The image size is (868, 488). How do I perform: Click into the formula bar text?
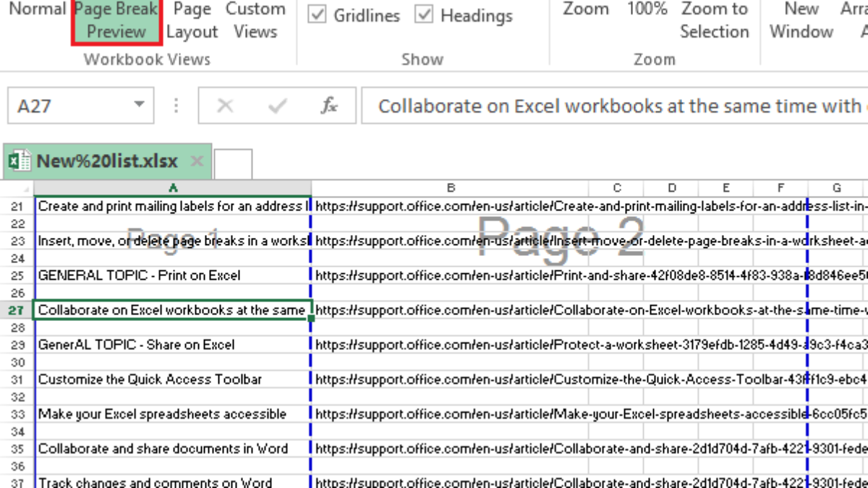(x=615, y=106)
